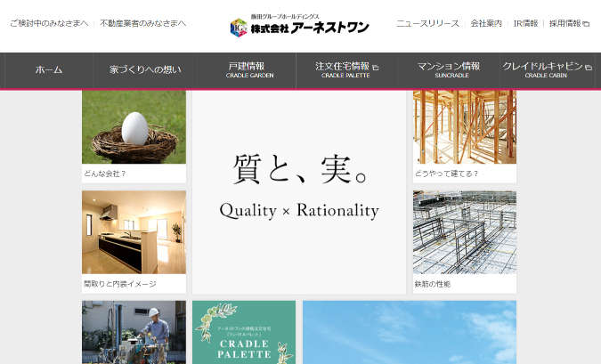The image size is (601, 364).
Task: Click external link icon beside クレイドルキャビン
Action: point(589,68)
